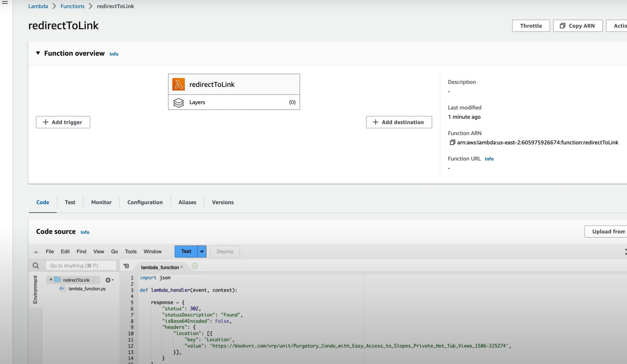Collapse the redirectToLink folder tree
This screenshot has height=364, width=627.
51,280
